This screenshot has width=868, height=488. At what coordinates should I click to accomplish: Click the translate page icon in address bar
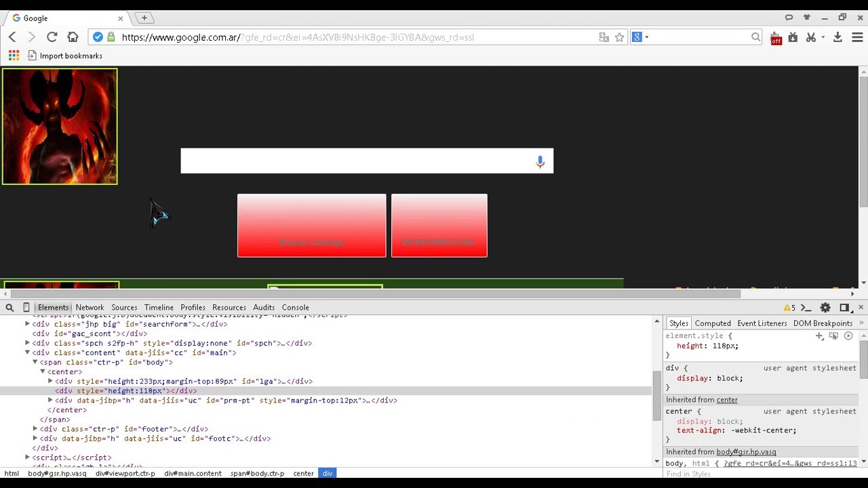click(604, 37)
